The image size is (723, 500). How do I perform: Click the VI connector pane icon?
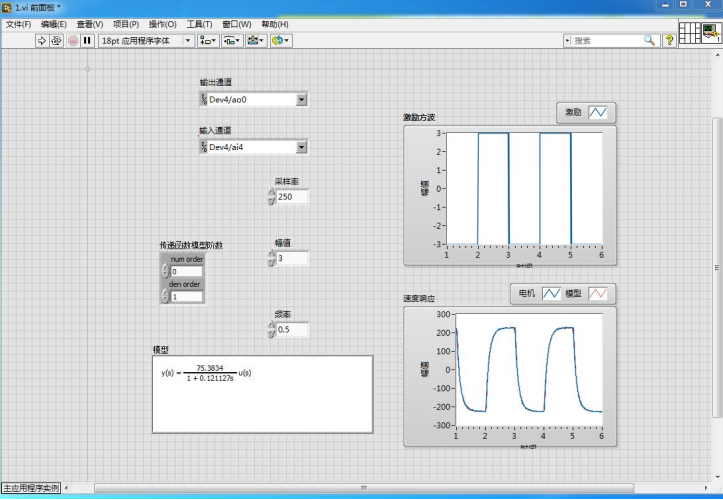(689, 33)
